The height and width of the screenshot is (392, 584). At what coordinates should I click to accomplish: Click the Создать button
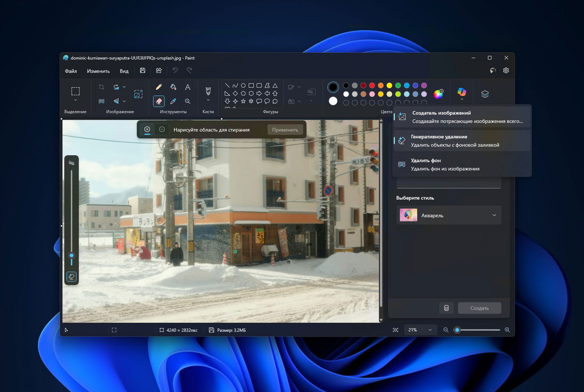pyautogui.click(x=479, y=308)
